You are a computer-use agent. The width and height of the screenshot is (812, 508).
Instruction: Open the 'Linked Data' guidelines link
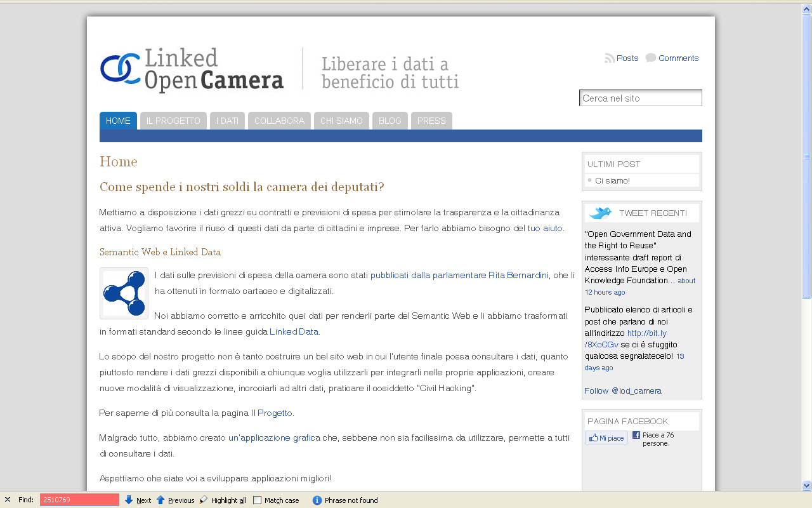pyautogui.click(x=294, y=331)
